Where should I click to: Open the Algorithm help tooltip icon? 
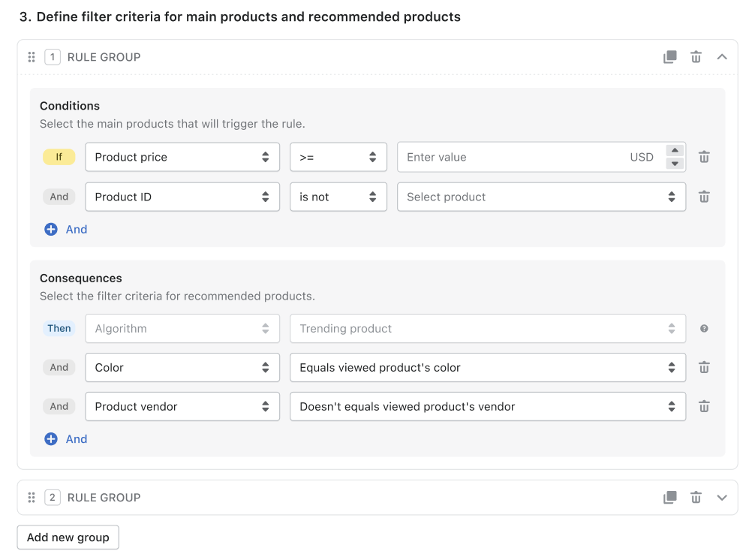pos(704,328)
